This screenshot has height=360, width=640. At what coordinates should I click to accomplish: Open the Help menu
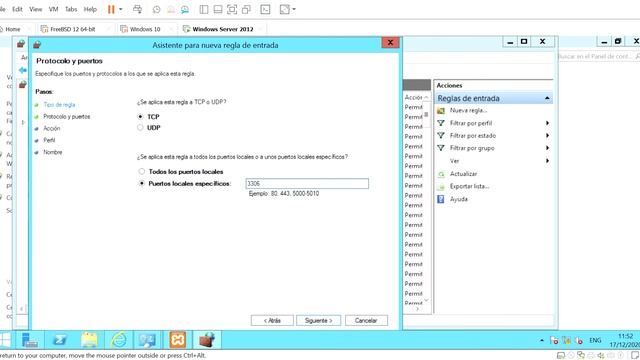pyautogui.click(x=90, y=9)
